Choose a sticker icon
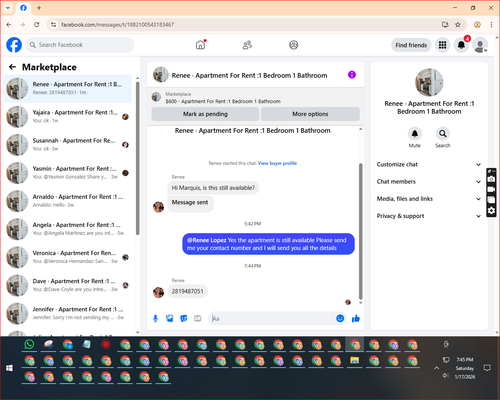This screenshot has width=500, height=400. [x=184, y=319]
